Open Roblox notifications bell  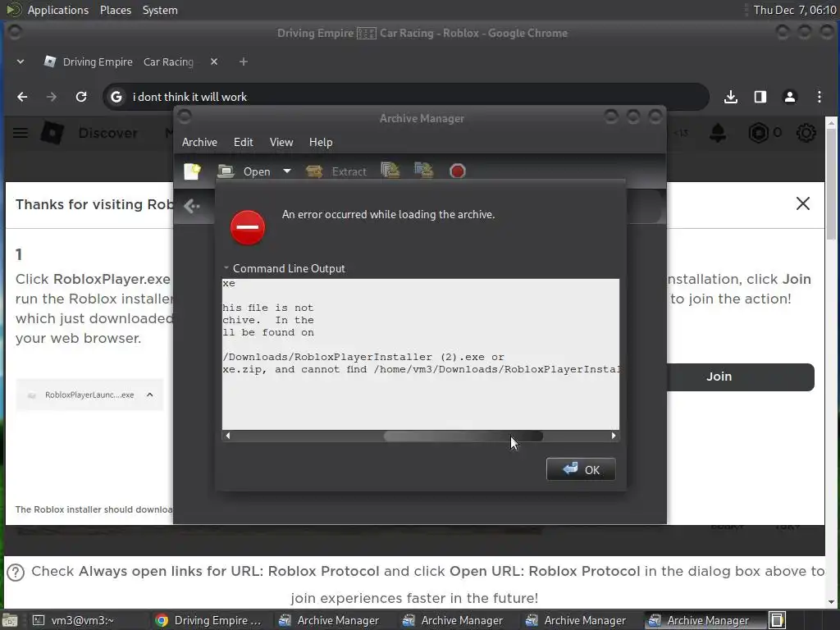click(718, 133)
